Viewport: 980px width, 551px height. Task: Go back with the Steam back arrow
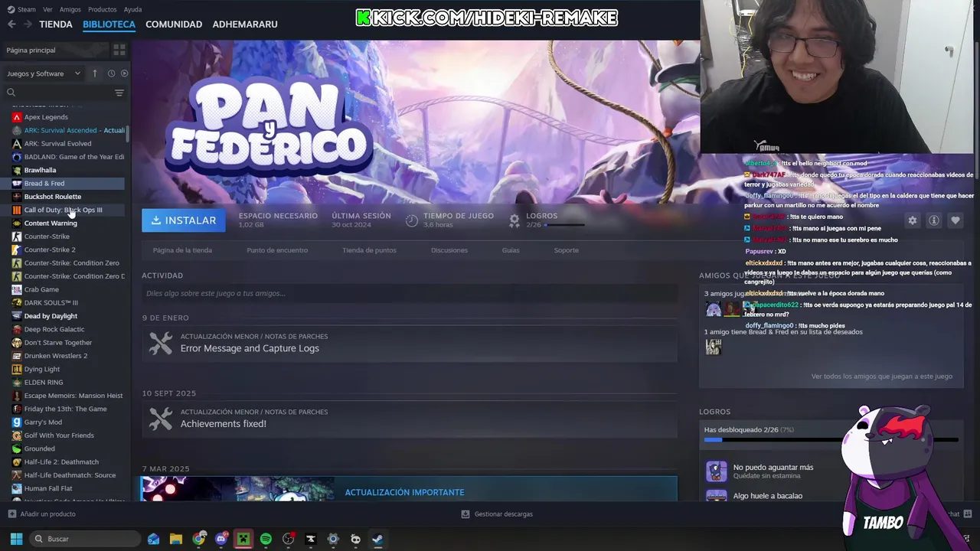(x=11, y=24)
